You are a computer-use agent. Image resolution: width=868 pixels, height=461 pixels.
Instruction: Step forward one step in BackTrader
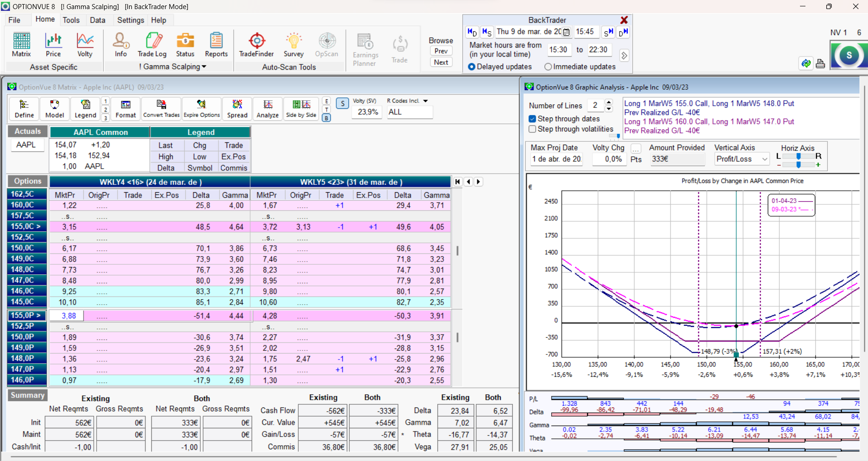pos(608,32)
